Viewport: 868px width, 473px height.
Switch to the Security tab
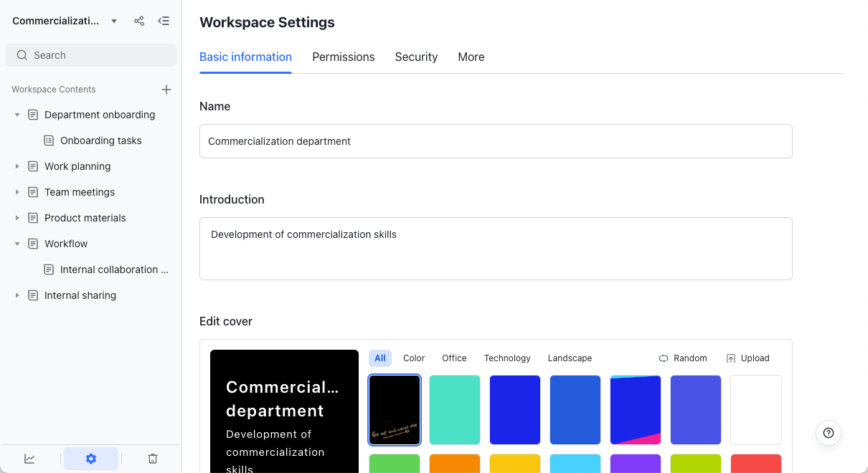click(416, 57)
